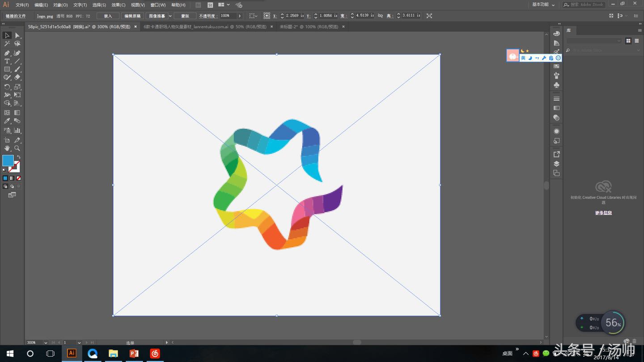The width and height of the screenshot is (644, 362).
Task: Expand the 图像描摹 dropdown arrow
Action: click(x=170, y=16)
